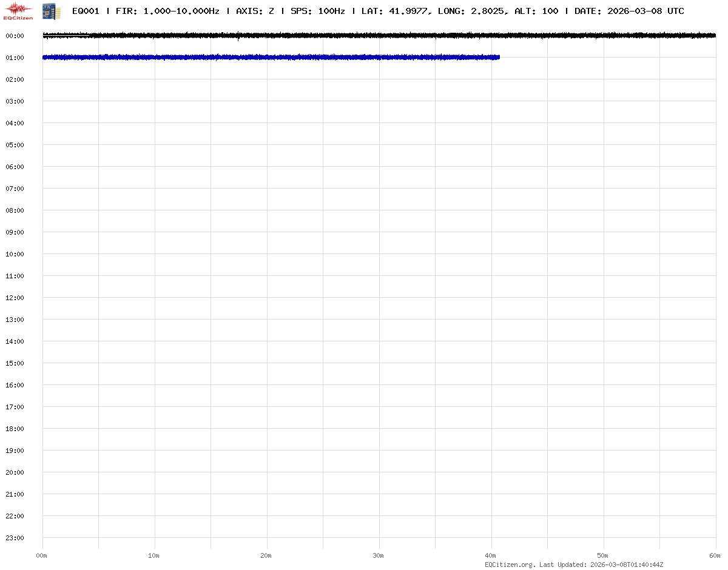Select the 01:00 hour label

15,58
